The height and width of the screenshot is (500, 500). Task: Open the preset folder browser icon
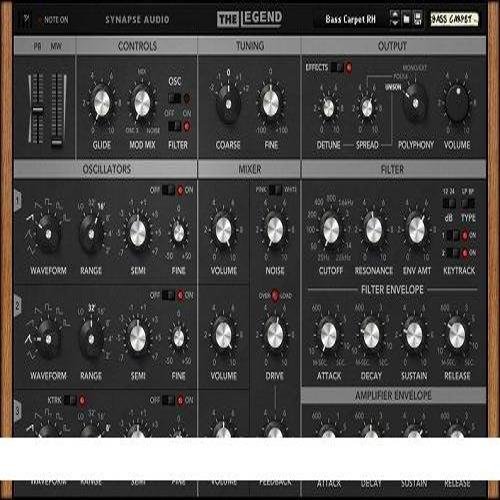point(406,19)
